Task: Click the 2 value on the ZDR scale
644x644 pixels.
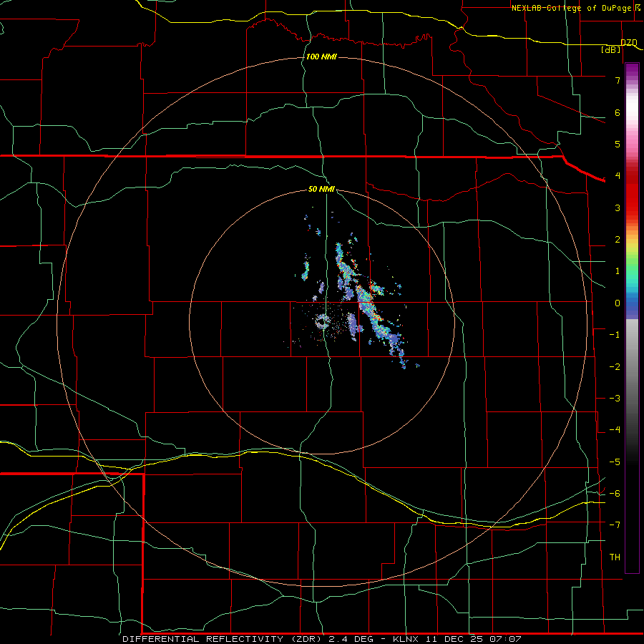Action: pyautogui.click(x=618, y=240)
